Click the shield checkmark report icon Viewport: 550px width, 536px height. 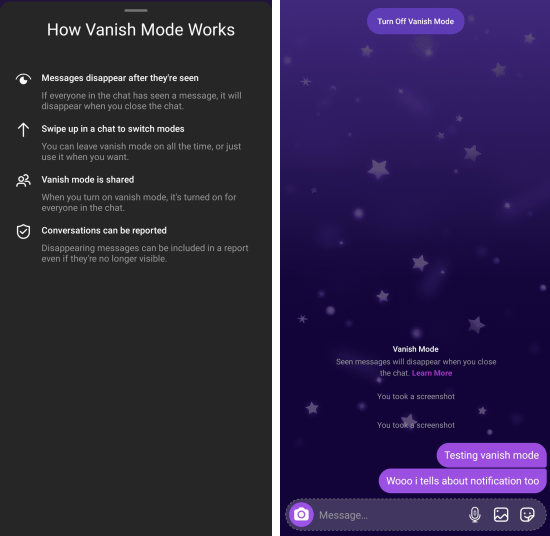24,232
